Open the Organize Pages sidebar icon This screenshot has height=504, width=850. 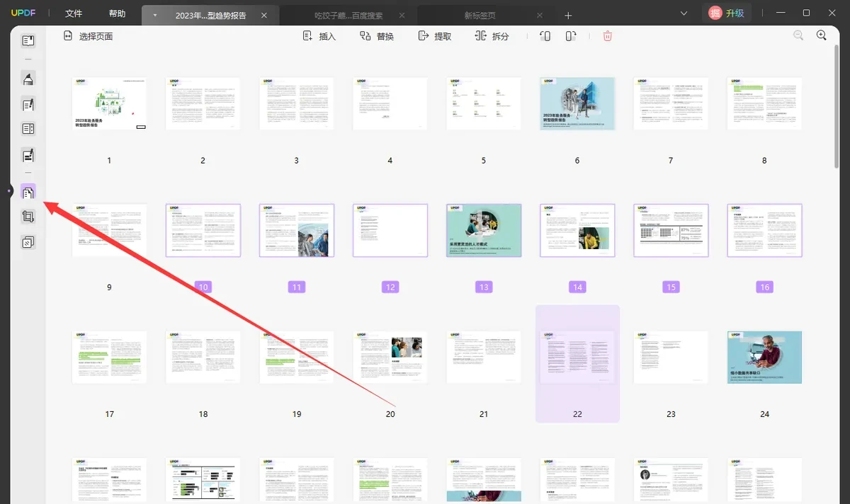pos(28,192)
